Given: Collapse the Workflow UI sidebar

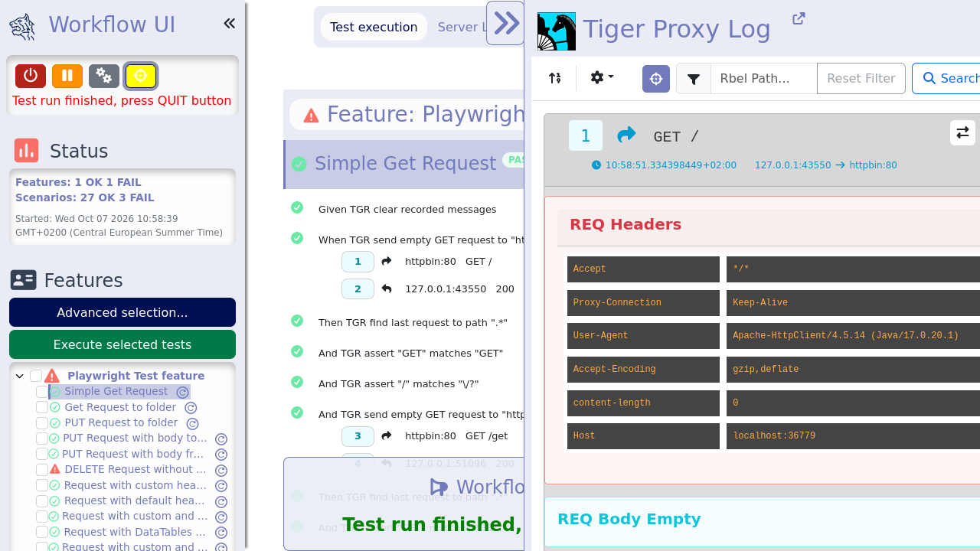Looking at the screenshot, I should coord(229,24).
